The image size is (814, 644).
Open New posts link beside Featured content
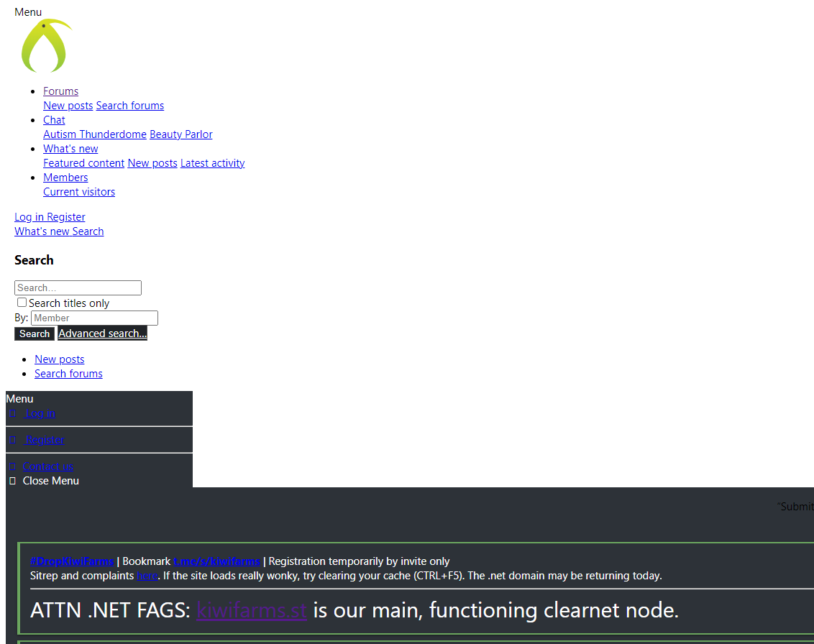pyautogui.click(x=152, y=163)
